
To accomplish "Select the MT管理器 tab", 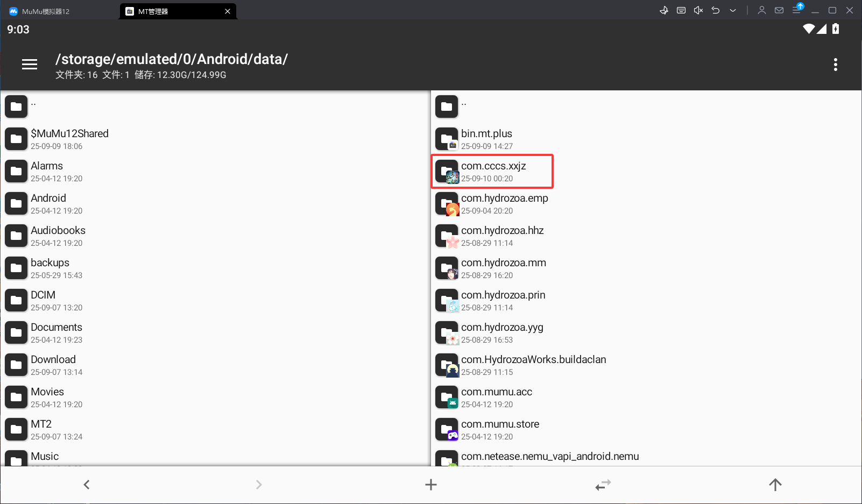I will (172, 11).
